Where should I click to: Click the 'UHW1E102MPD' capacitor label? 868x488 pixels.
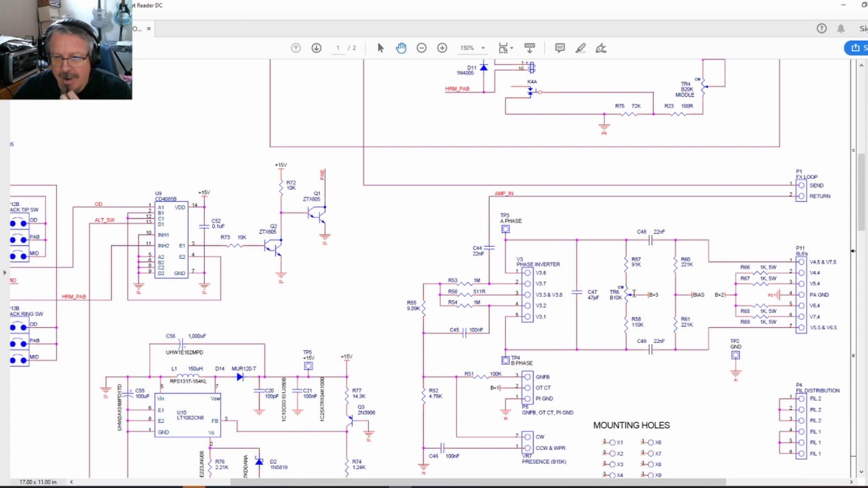click(184, 352)
